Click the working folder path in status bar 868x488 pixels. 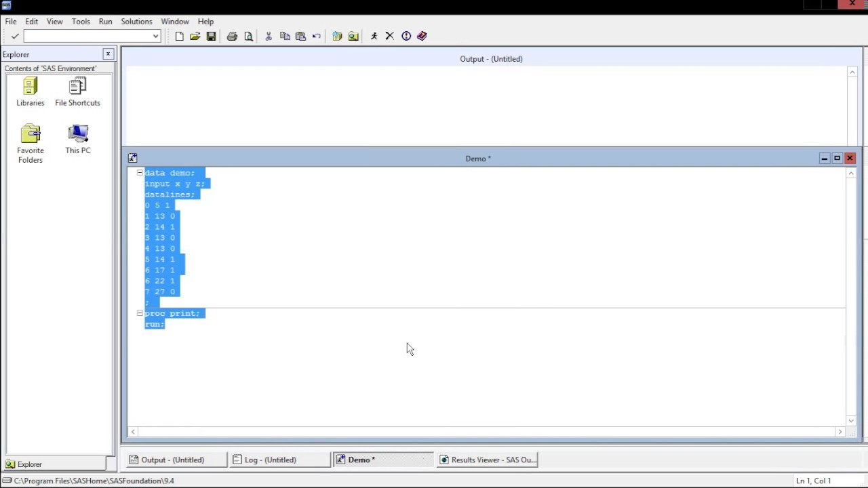click(94, 481)
